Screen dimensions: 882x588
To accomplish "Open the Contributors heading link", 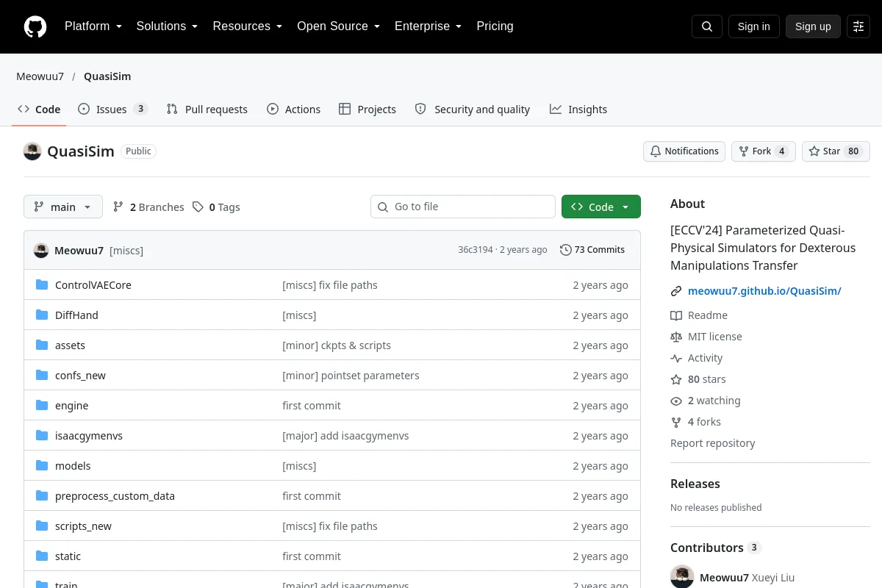I will pyautogui.click(x=716, y=548).
